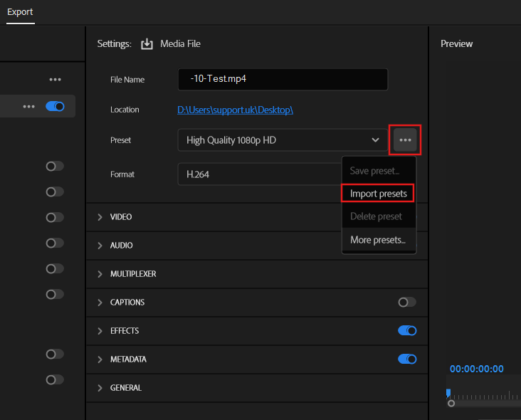Open the Preset dropdown showing High Quality 1080p HD
The height and width of the screenshot is (420, 521).
(x=283, y=140)
